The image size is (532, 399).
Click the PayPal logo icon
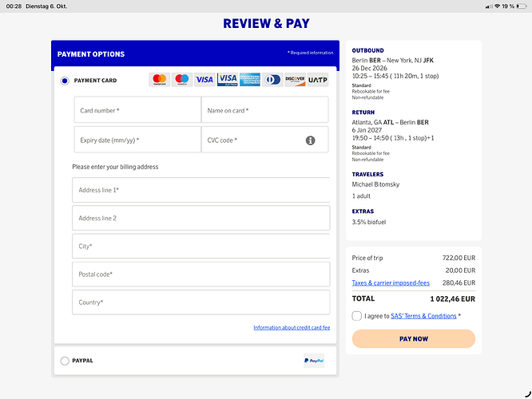coord(314,361)
